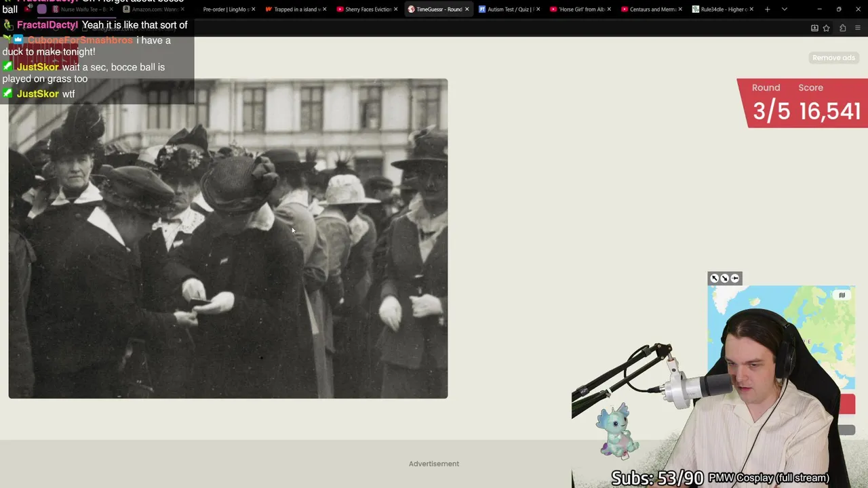Close the 'Horse Girl' tab
868x488 pixels.
pos(609,9)
